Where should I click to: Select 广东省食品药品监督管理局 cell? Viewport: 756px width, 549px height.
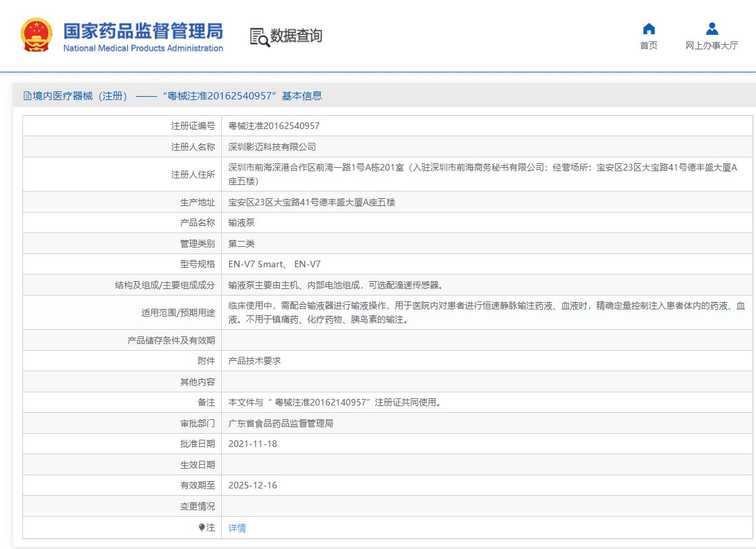tap(281, 423)
